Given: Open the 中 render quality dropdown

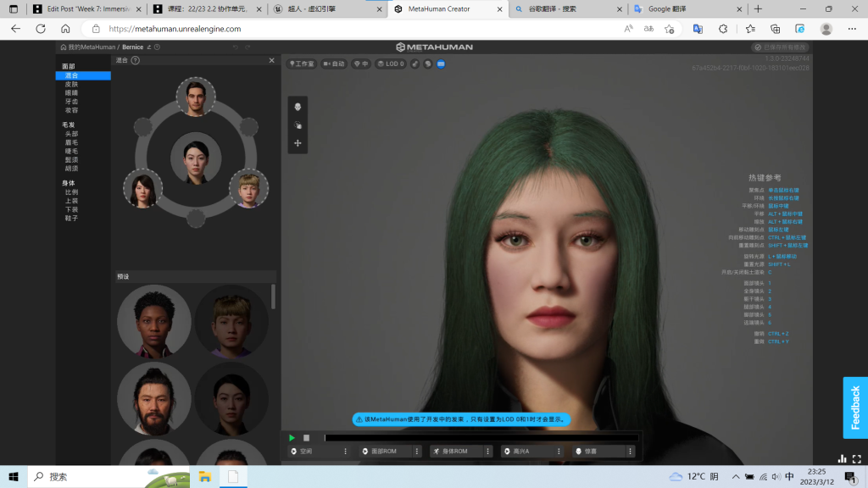Looking at the screenshot, I should pyautogui.click(x=361, y=64).
